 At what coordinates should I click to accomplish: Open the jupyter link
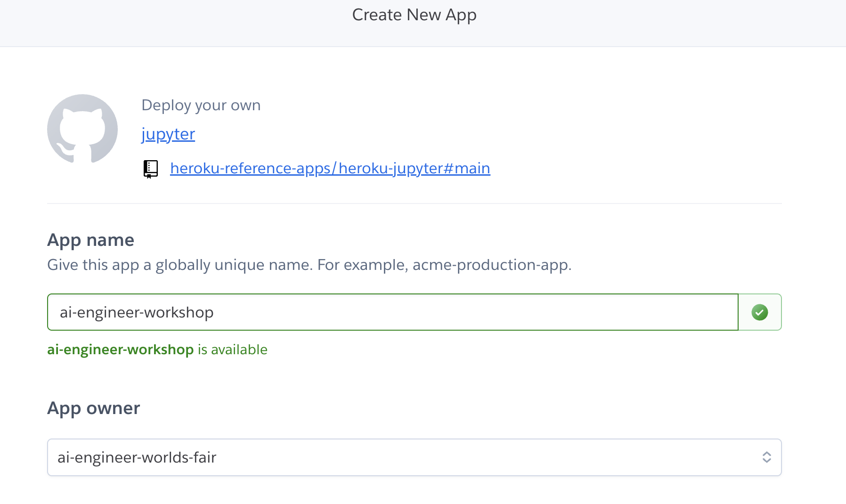168,134
